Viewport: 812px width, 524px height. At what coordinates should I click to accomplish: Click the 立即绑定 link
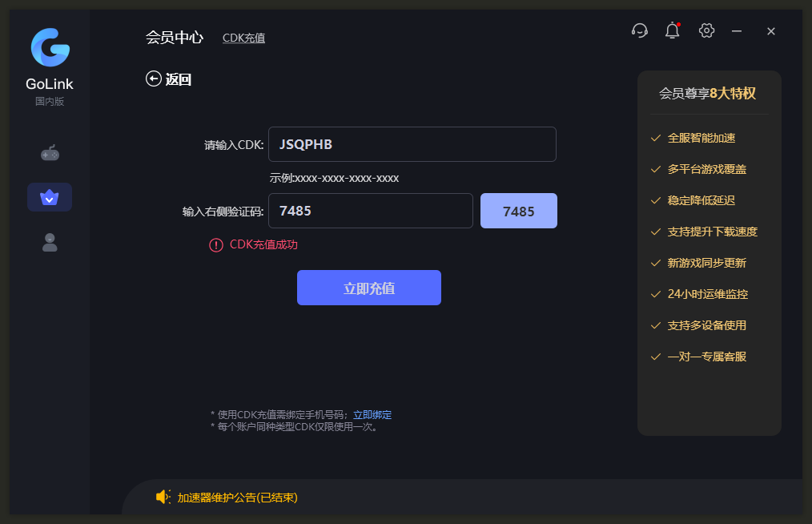[372, 415]
